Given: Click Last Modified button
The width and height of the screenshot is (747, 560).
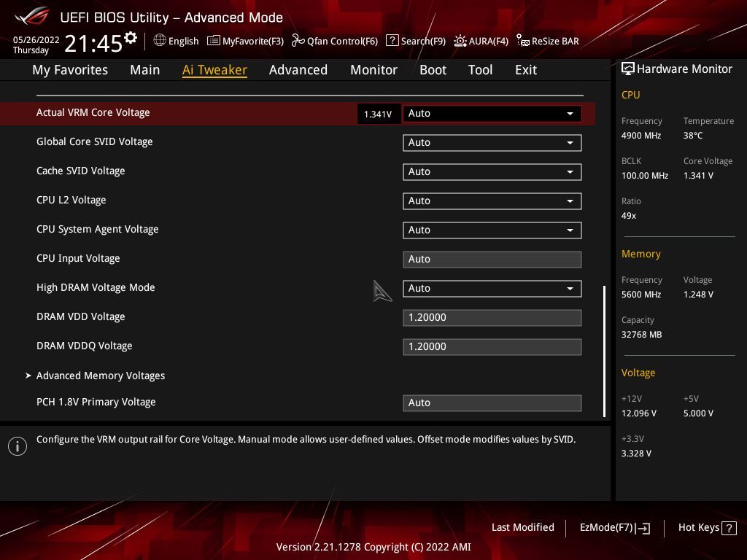Looking at the screenshot, I should tap(522, 528).
